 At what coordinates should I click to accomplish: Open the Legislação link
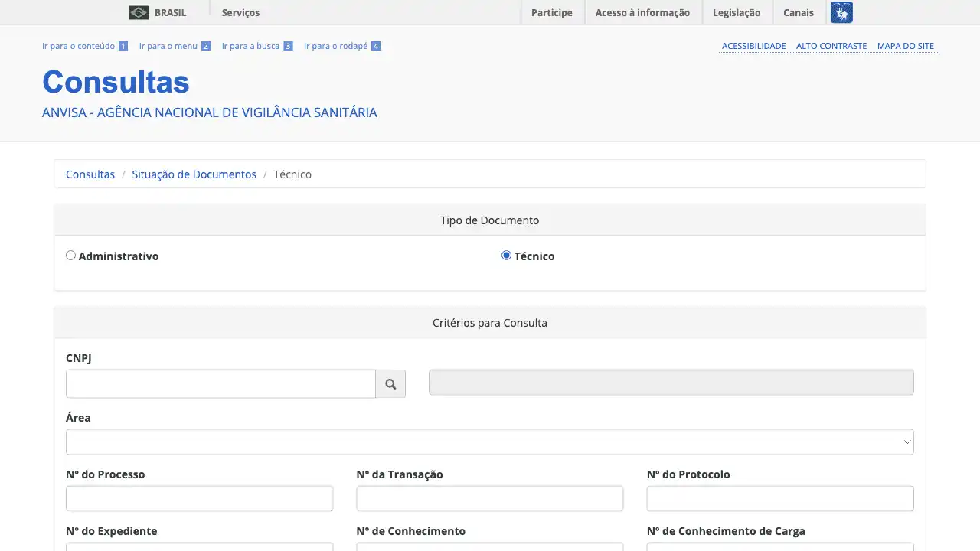pyautogui.click(x=736, y=12)
